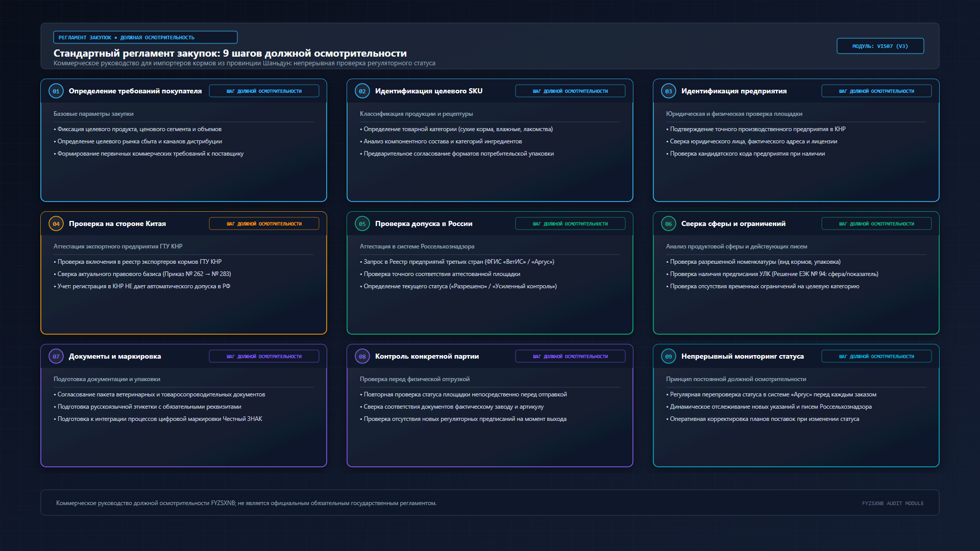Click the tag on Контроль конкретной партии card

(x=570, y=356)
